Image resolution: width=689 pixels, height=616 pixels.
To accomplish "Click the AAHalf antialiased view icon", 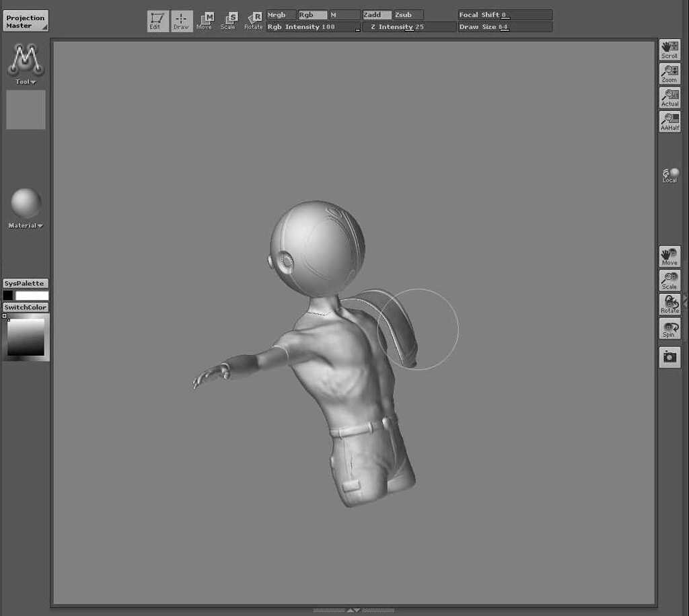I will (669, 121).
